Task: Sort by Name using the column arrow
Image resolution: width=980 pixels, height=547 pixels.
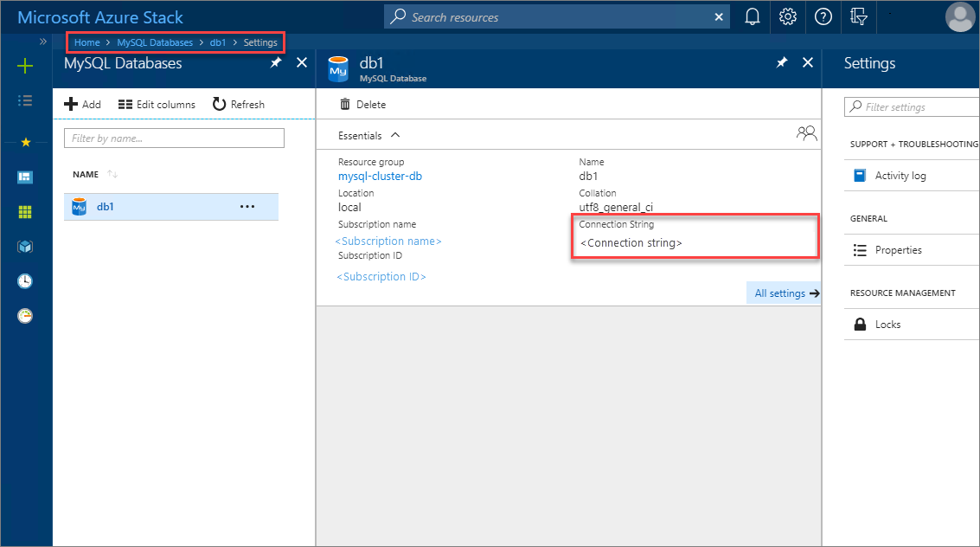Action: point(113,173)
